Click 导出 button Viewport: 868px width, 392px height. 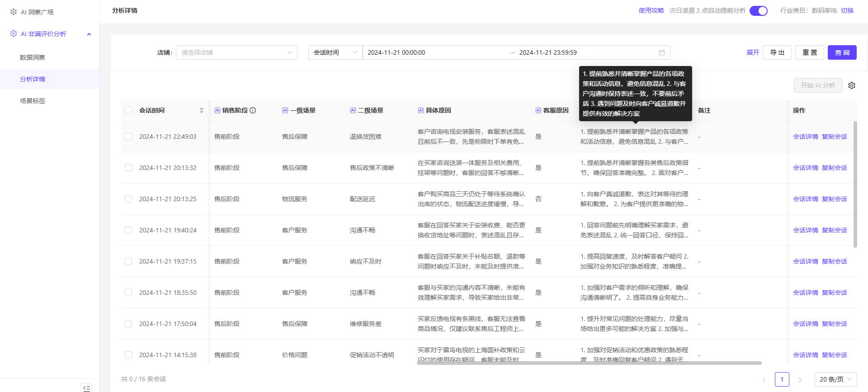777,52
